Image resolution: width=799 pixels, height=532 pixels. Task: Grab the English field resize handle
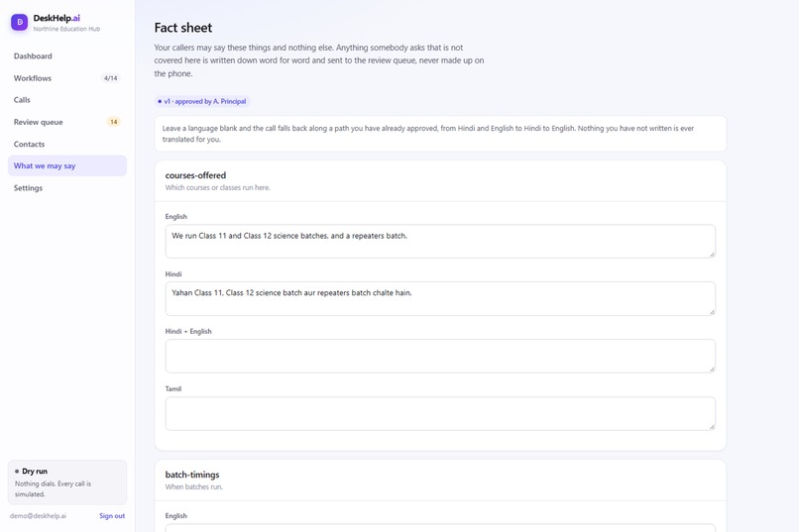[712, 255]
